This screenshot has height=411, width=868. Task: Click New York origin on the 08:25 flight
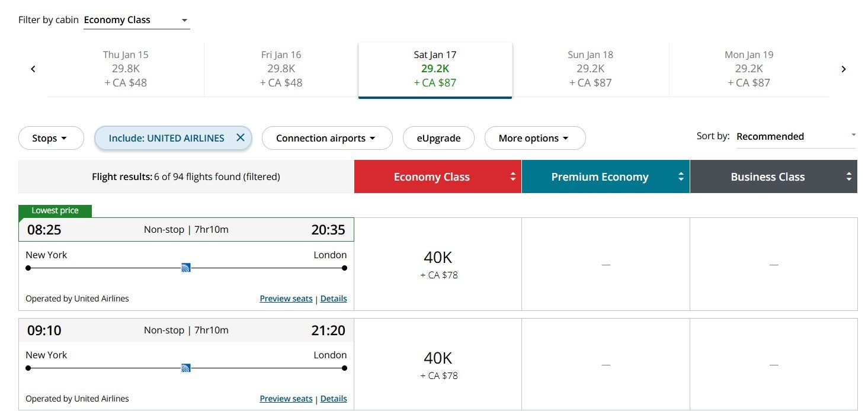46,255
